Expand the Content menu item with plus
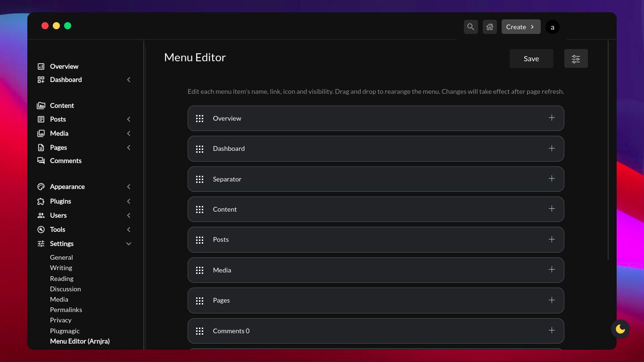The image size is (644, 362). [552, 209]
